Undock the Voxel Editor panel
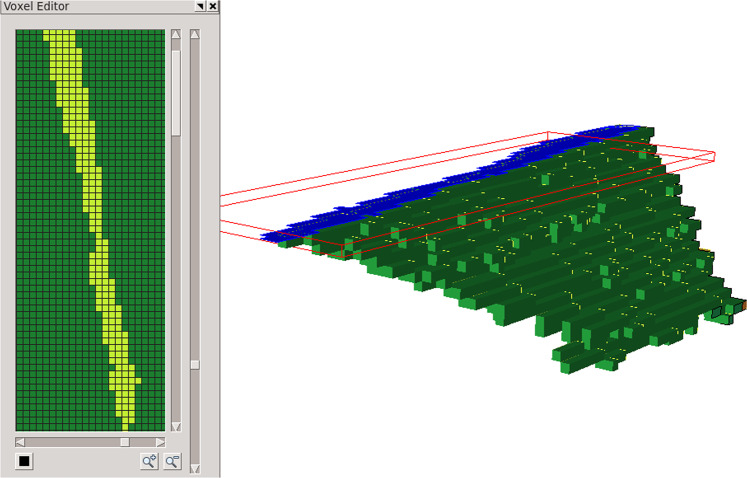 [200, 6]
